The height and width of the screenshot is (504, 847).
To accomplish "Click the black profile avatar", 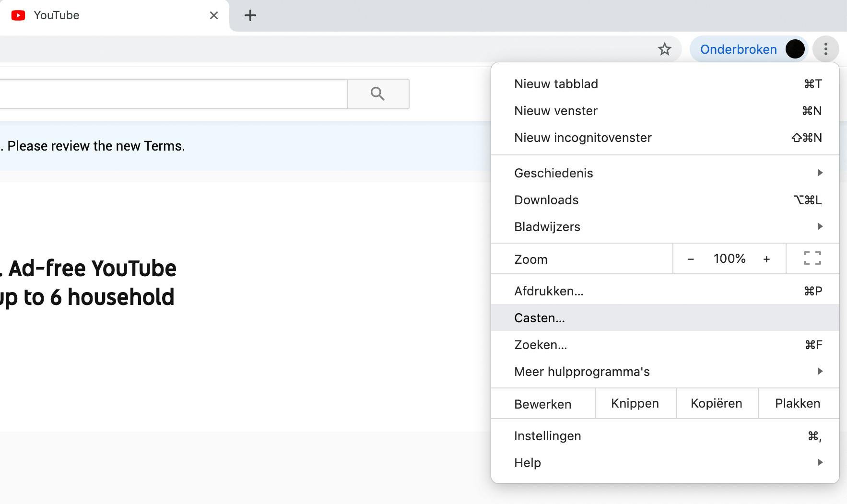I will coord(795,49).
